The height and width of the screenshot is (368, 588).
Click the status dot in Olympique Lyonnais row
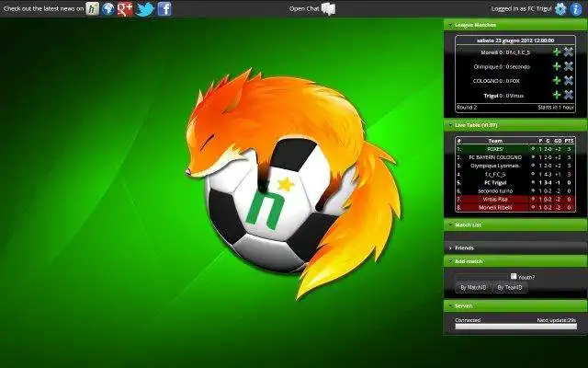[533, 166]
